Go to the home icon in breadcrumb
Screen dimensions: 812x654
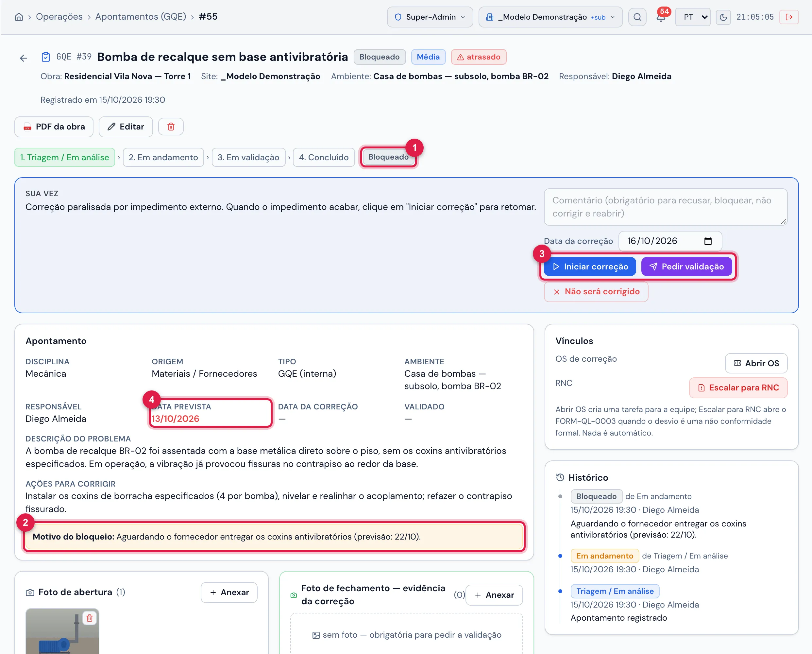click(19, 17)
